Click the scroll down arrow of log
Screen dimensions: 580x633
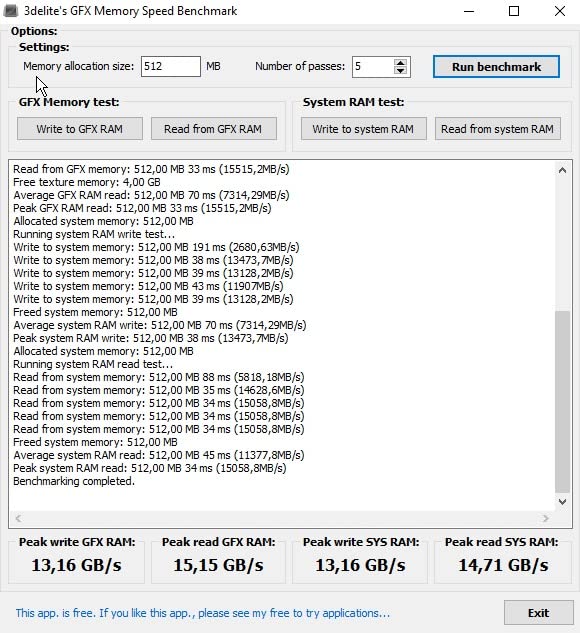tap(562, 502)
